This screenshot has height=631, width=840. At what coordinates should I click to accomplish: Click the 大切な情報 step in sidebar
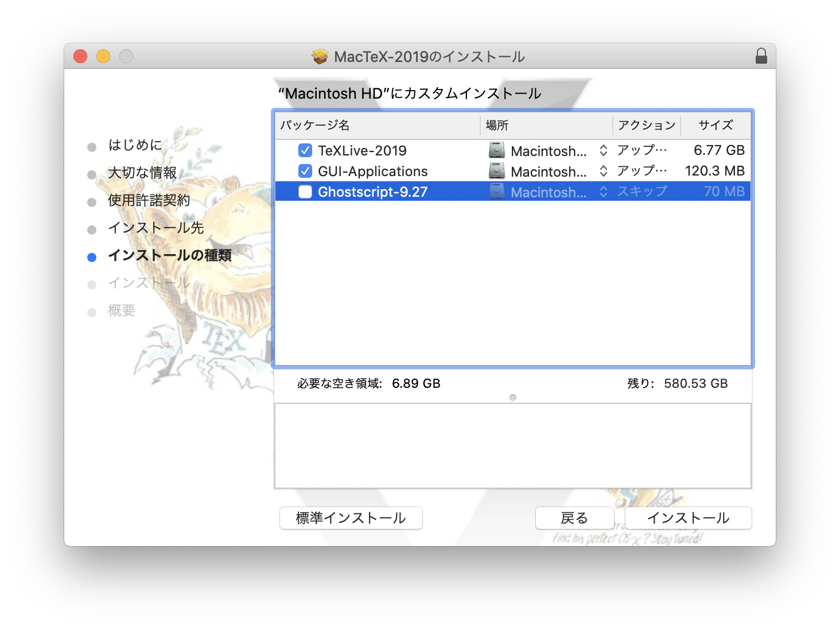[x=142, y=173]
